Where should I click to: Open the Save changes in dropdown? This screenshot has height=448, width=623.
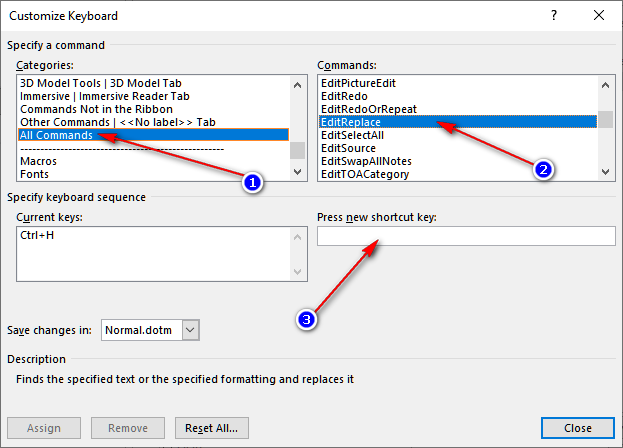click(x=190, y=330)
